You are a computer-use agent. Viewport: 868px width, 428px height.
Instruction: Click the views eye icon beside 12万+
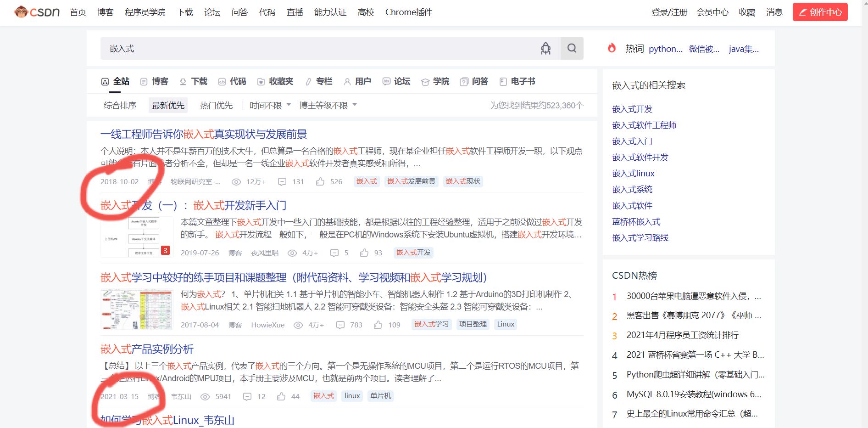[x=236, y=182]
